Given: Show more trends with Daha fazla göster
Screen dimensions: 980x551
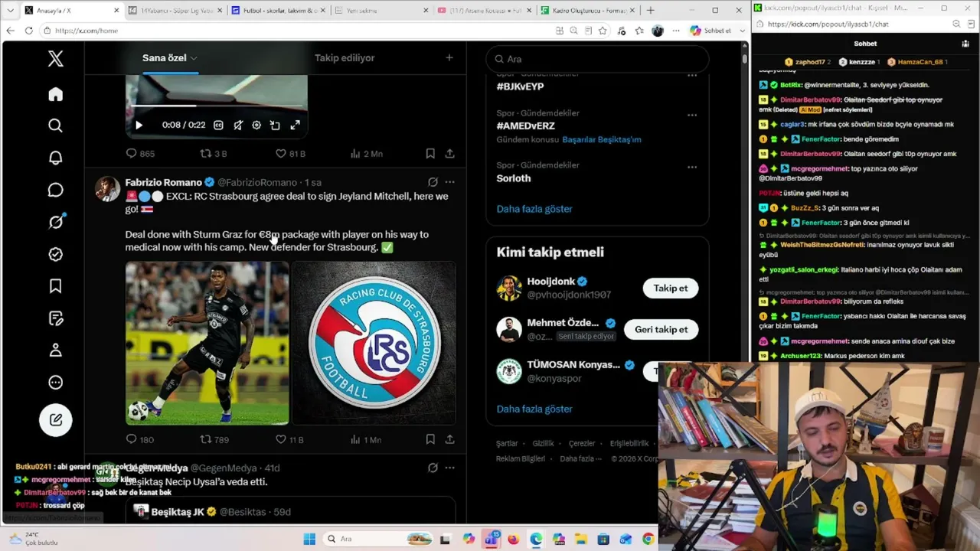Looking at the screenshot, I should 534,209.
